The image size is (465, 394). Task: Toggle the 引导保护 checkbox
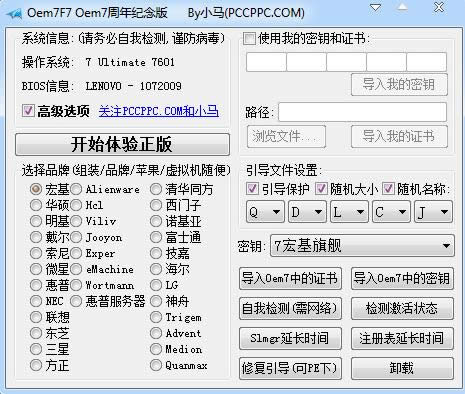pos(252,189)
